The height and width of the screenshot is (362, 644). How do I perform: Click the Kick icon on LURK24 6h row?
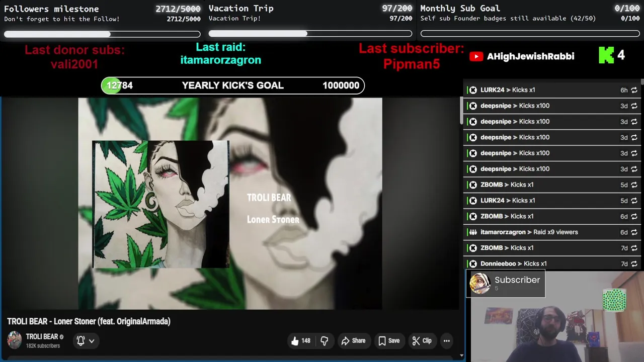tap(473, 90)
